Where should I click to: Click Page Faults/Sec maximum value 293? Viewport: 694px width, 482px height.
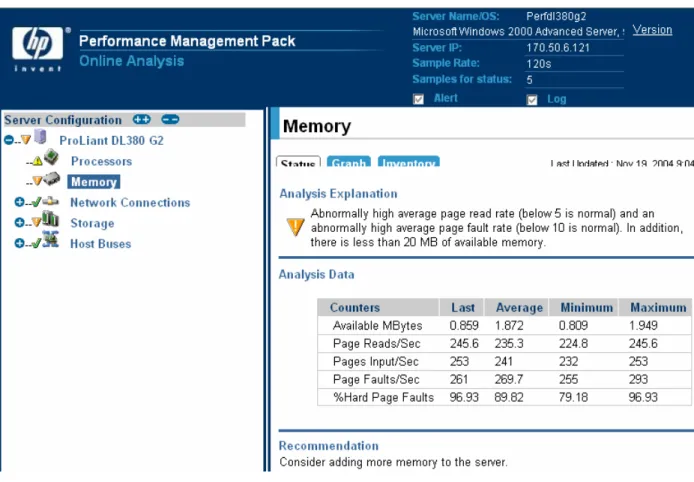(x=638, y=379)
